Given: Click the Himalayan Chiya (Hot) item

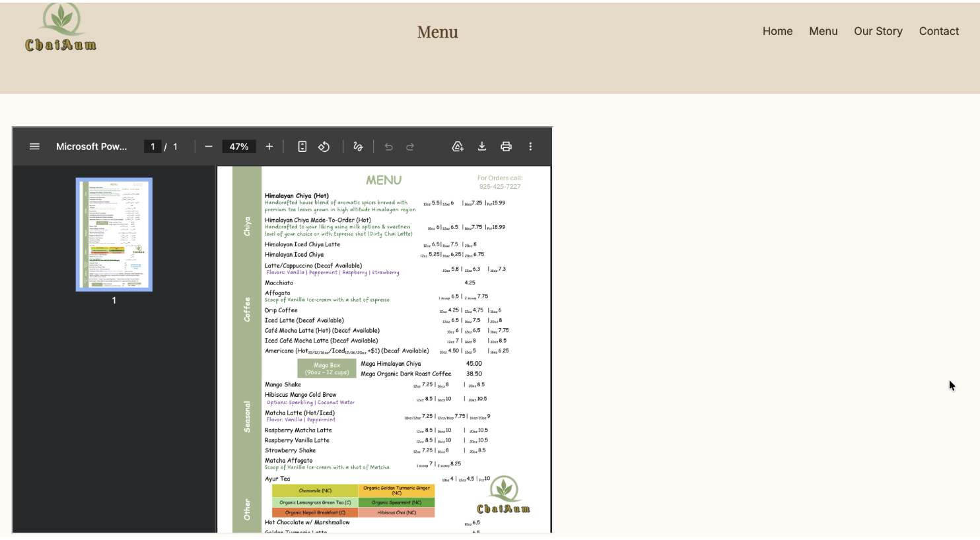Looking at the screenshot, I should coord(297,196).
